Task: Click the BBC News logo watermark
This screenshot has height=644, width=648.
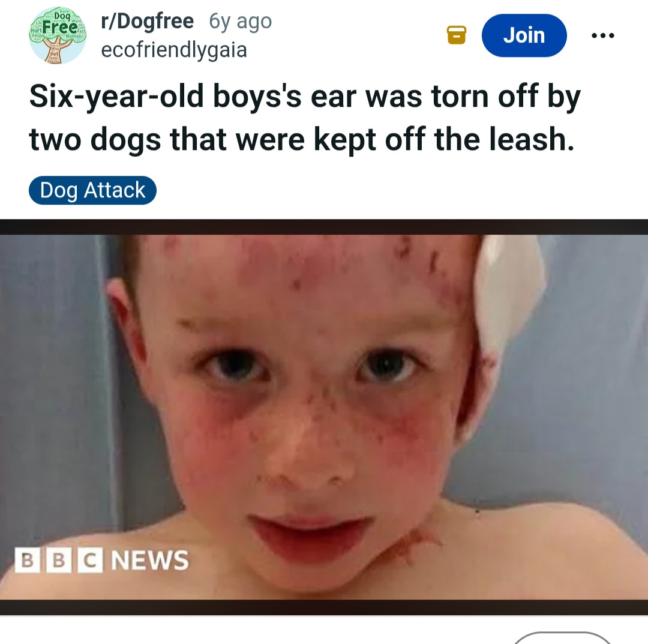Action: (x=101, y=561)
